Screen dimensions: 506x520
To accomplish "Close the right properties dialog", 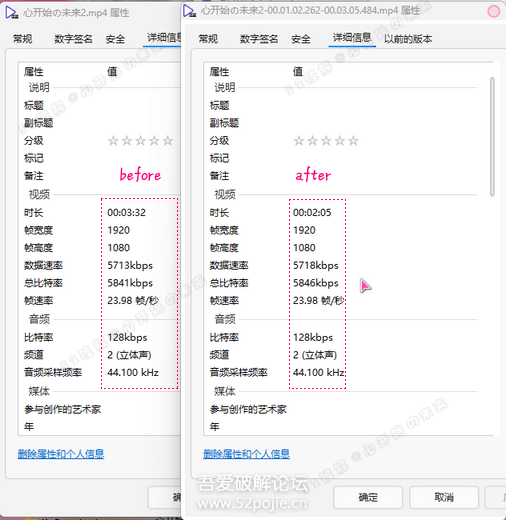I will [x=494, y=11].
